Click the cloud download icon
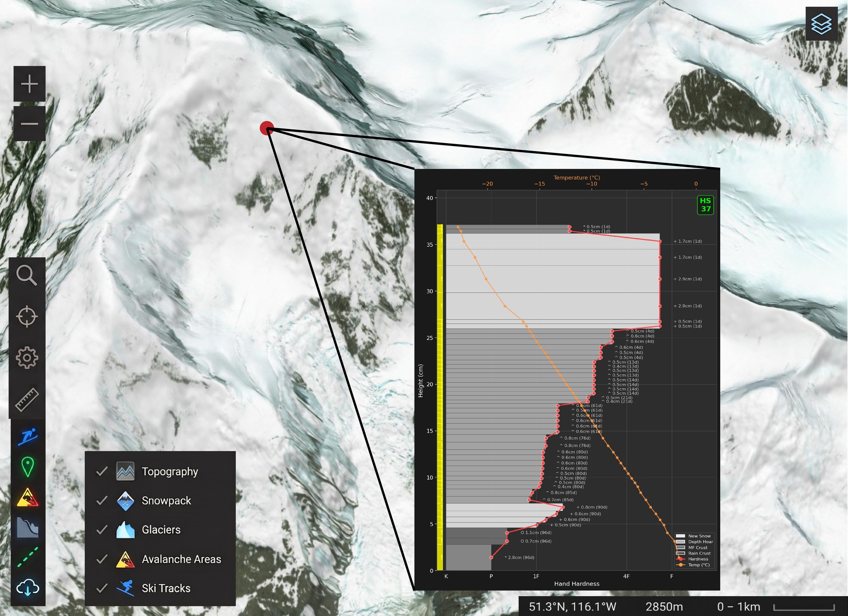Image resolution: width=848 pixels, height=616 pixels. click(x=28, y=588)
